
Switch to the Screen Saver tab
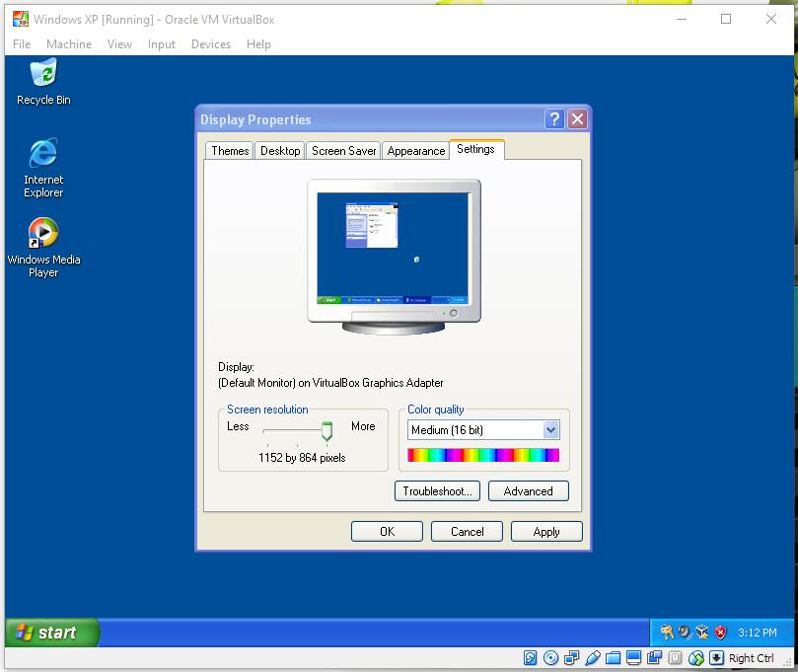tap(343, 151)
